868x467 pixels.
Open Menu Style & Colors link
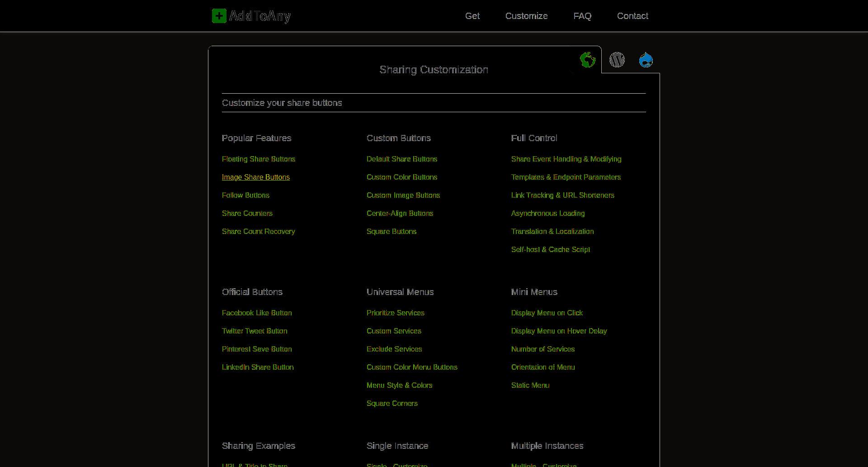click(400, 385)
